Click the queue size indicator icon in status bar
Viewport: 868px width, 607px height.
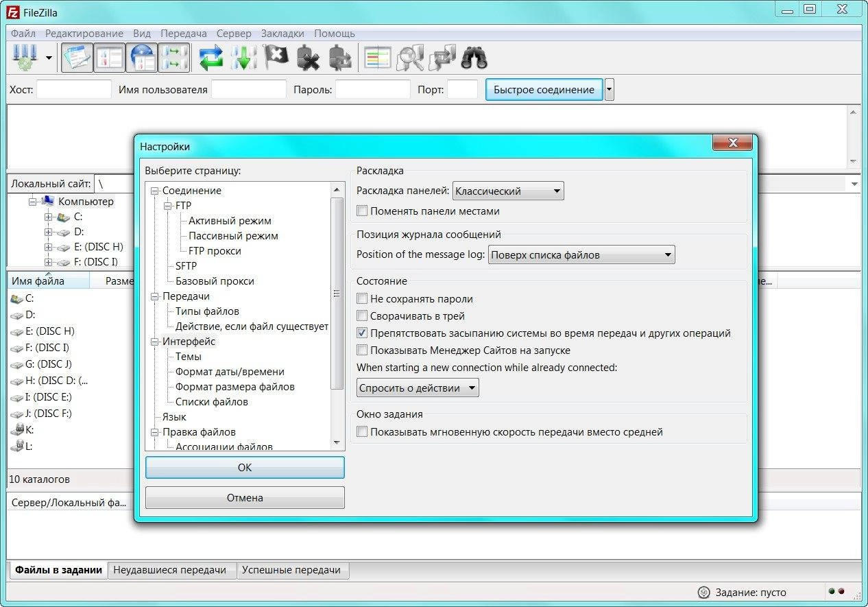click(x=703, y=592)
